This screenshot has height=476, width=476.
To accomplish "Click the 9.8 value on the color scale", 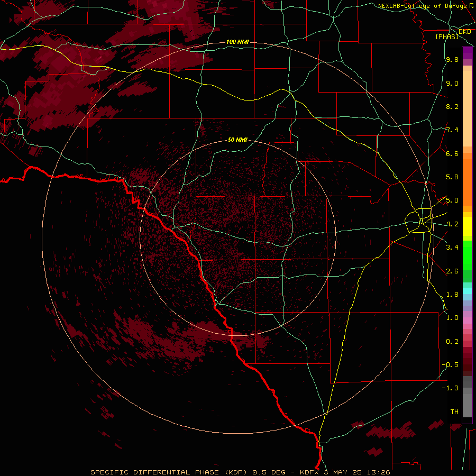I will (452, 59).
